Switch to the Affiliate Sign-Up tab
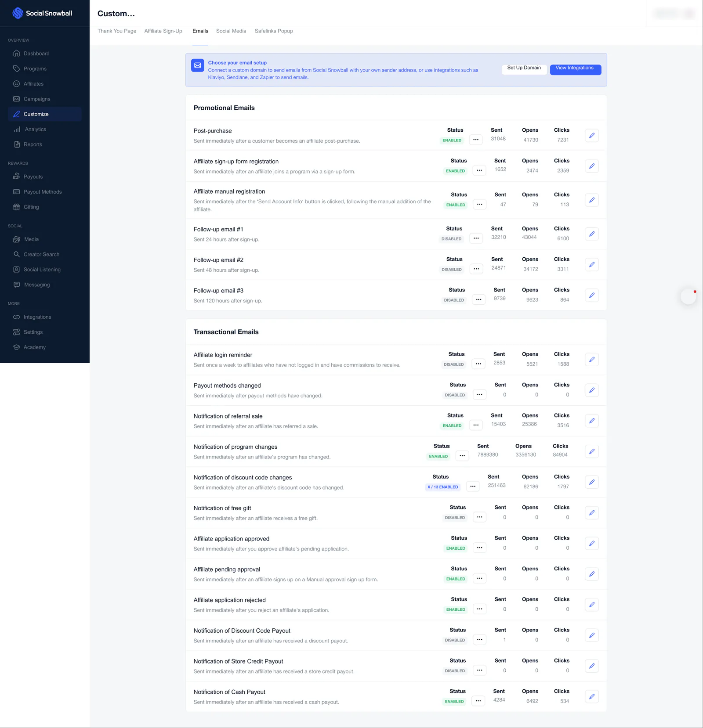This screenshot has height=728, width=703. [163, 31]
